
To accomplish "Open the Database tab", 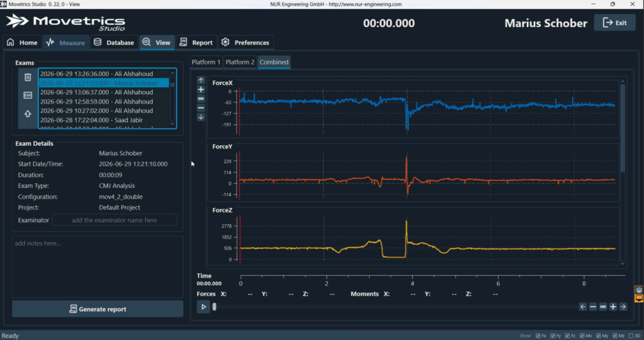I will [114, 42].
